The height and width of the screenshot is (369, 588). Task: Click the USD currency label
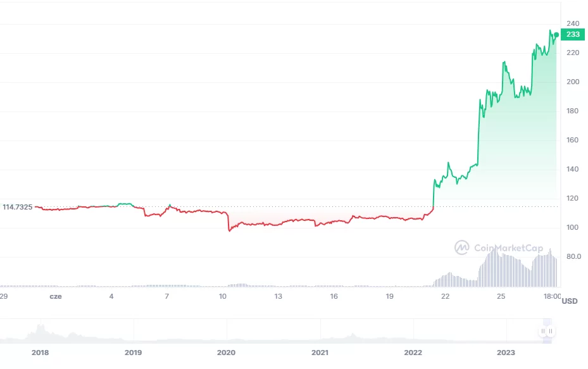(570, 301)
